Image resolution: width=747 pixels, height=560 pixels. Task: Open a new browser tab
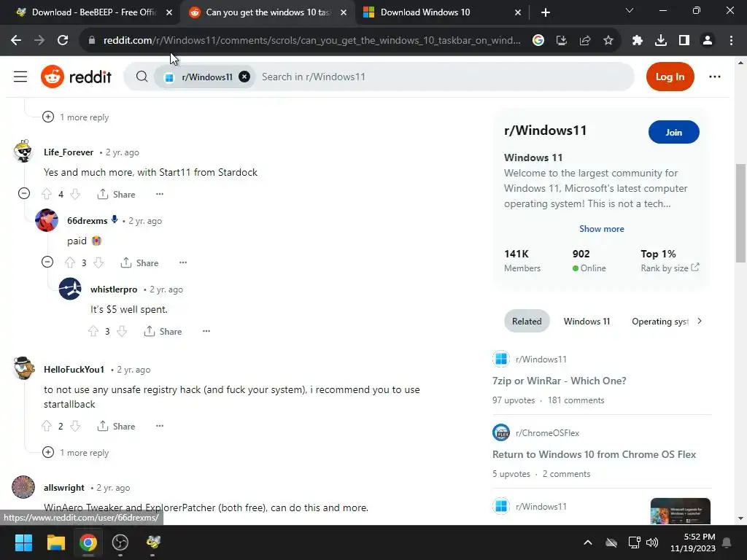546,12
